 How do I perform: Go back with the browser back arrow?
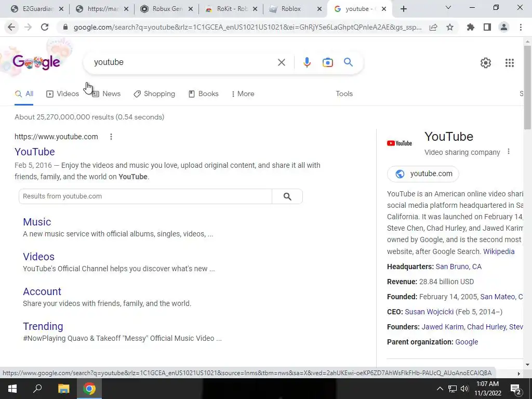(x=11, y=27)
